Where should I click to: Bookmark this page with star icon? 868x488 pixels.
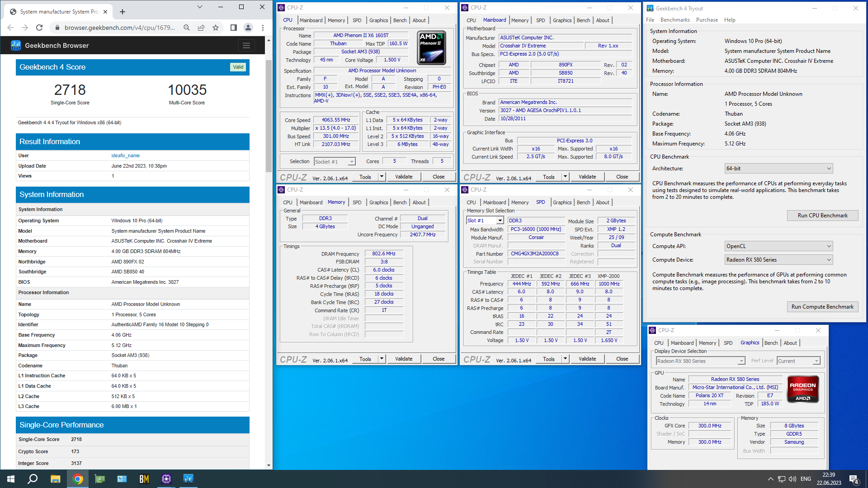click(216, 28)
